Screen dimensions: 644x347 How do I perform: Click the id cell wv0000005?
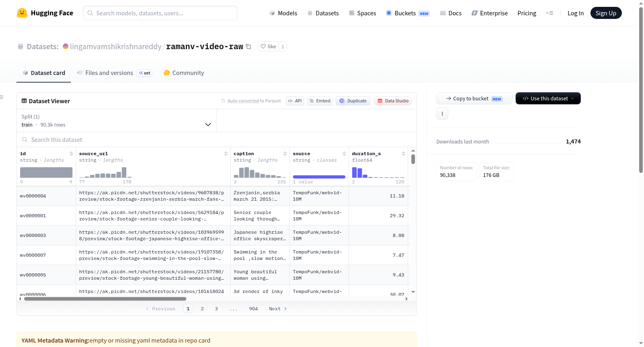[46, 275]
